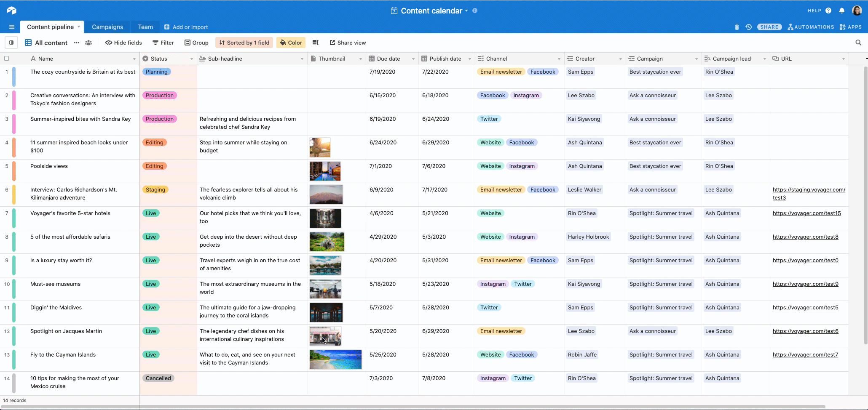This screenshot has width=868, height=410.
Task: Open the Color options button
Action: click(291, 43)
